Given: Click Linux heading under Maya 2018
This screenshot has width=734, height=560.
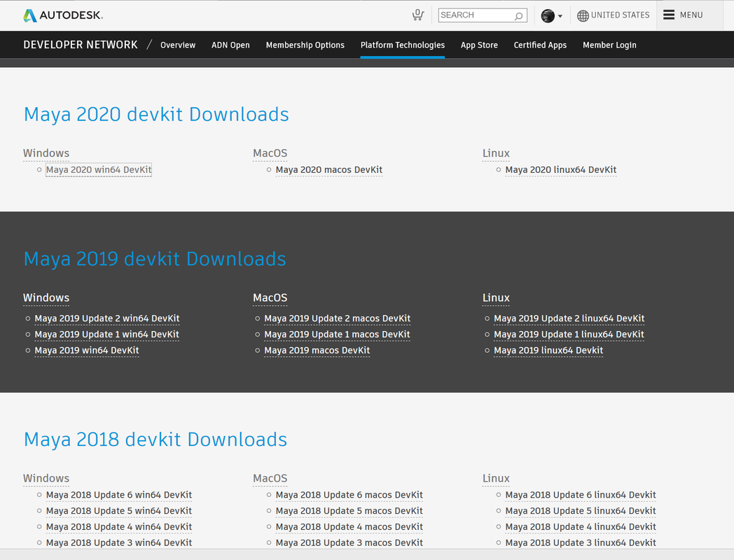Looking at the screenshot, I should [x=496, y=479].
